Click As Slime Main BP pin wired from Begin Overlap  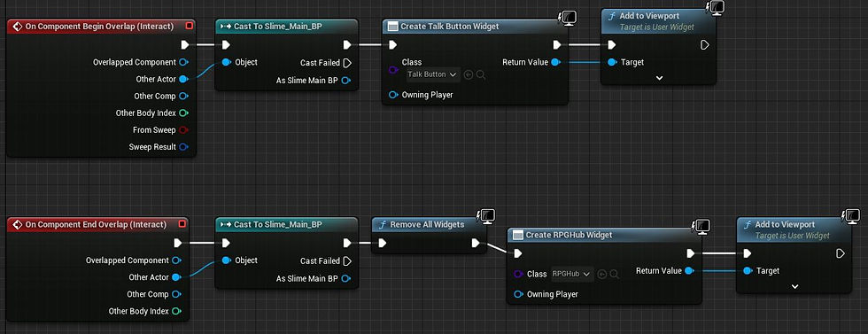[x=346, y=81]
